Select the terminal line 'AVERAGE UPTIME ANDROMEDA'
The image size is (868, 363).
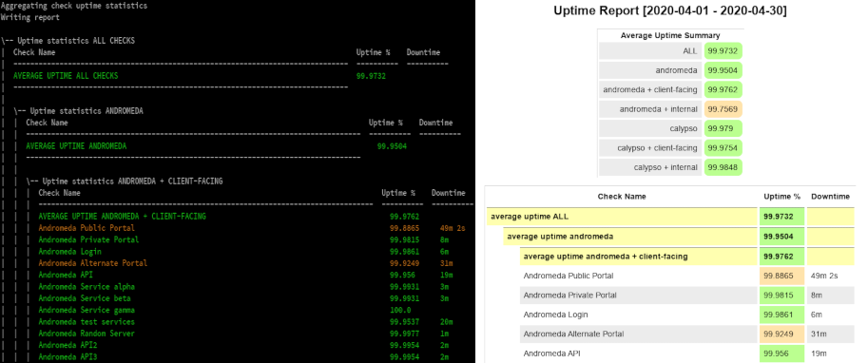[x=76, y=146]
